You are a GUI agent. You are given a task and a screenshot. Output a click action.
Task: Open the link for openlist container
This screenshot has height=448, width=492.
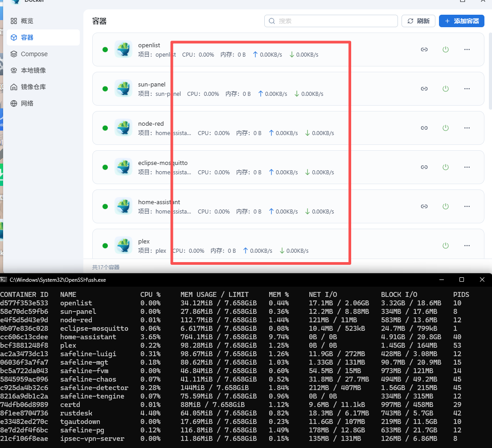click(x=424, y=49)
